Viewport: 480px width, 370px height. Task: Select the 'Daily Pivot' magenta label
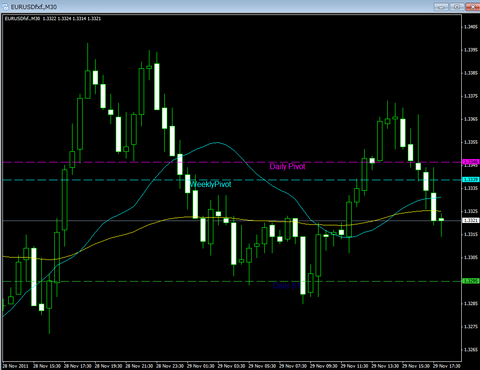pyautogui.click(x=287, y=166)
